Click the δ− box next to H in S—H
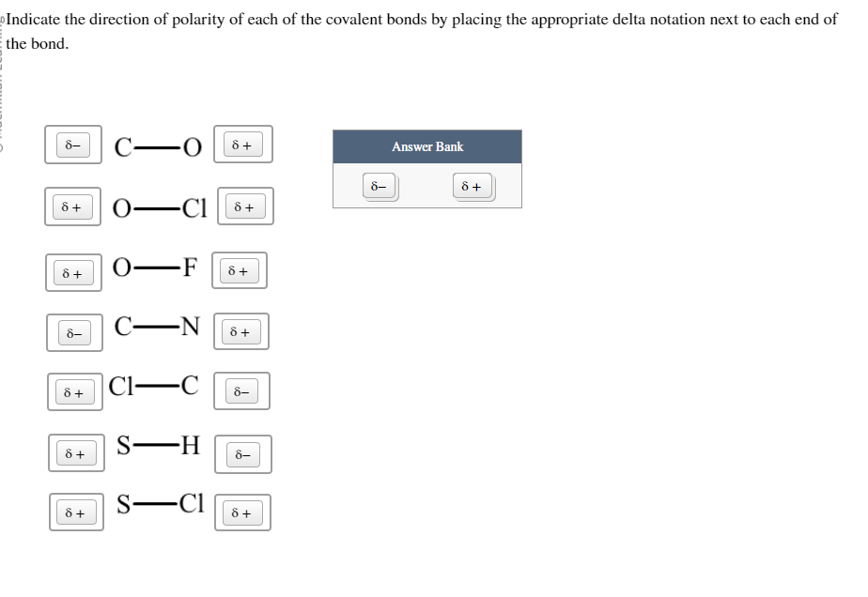 click(x=245, y=453)
